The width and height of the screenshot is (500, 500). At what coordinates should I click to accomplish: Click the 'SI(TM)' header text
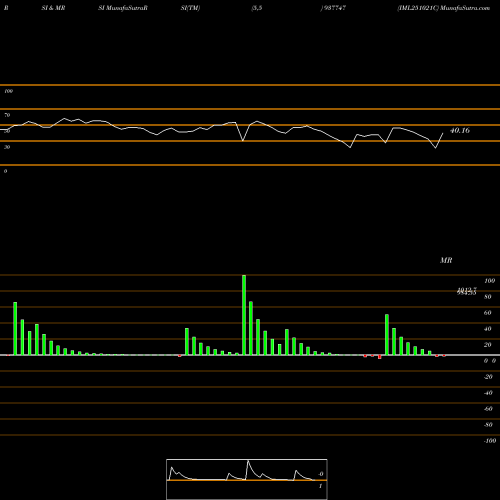(190, 8)
